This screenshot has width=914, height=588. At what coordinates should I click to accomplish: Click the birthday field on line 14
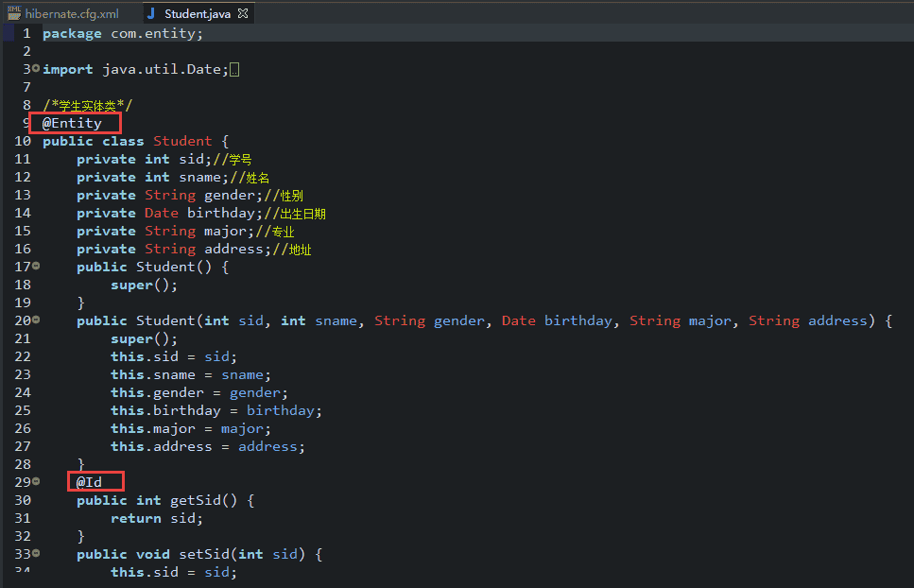pyautogui.click(x=218, y=213)
